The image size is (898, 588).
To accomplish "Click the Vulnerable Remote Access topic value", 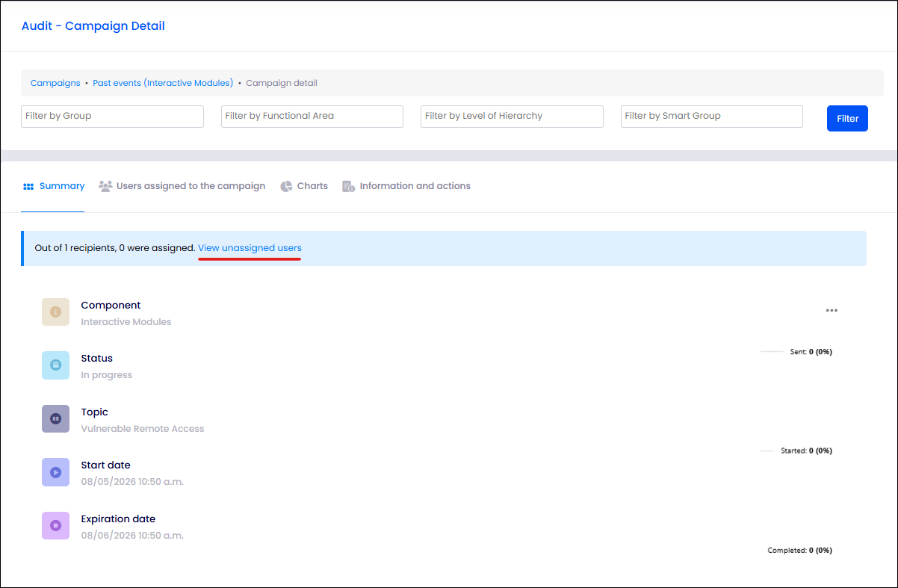I will pyautogui.click(x=143, y=429).
